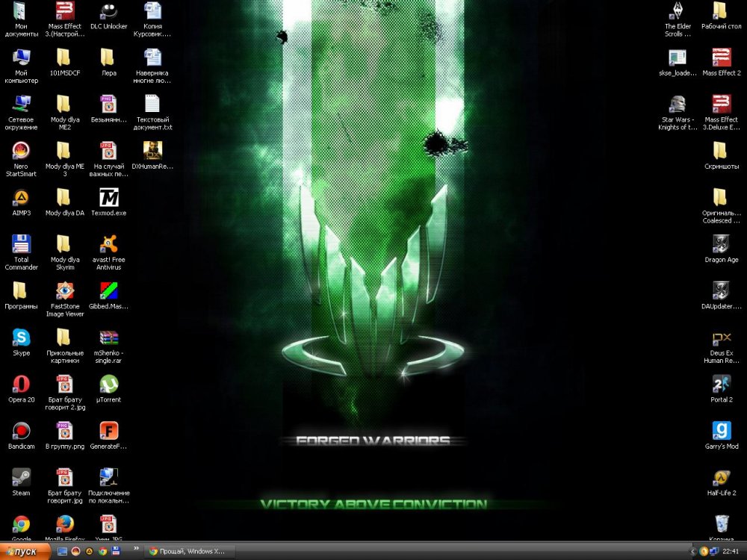Click the avast! Free Antivirus shortcut
Screen dimensions: 747x560
[x=108, y=252]
